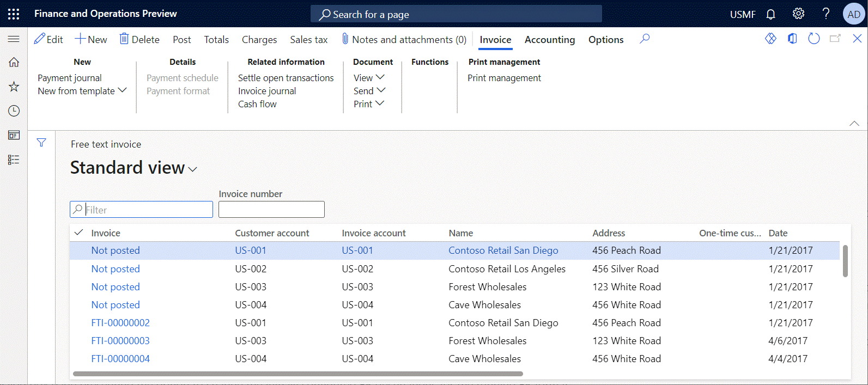Open the Totals menu item
This screenshot has width=868, height=385.
pos(216,40)
